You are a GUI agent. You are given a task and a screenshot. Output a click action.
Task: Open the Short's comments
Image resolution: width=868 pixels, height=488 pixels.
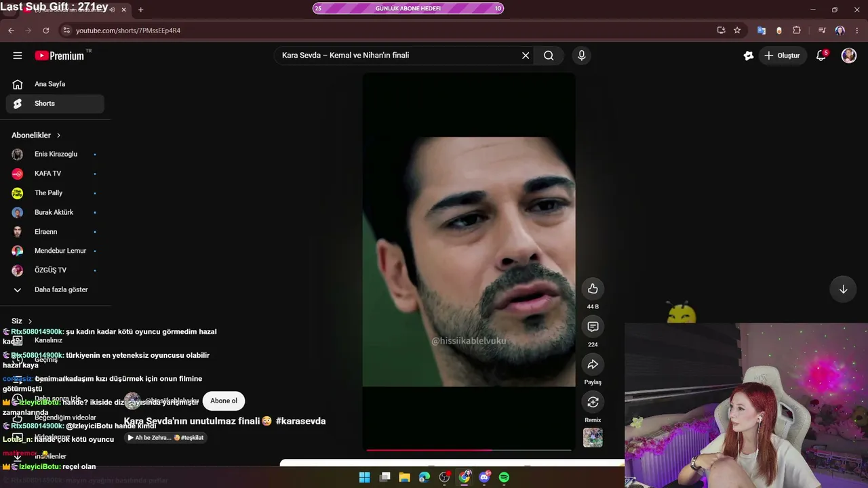pos(593,327)
